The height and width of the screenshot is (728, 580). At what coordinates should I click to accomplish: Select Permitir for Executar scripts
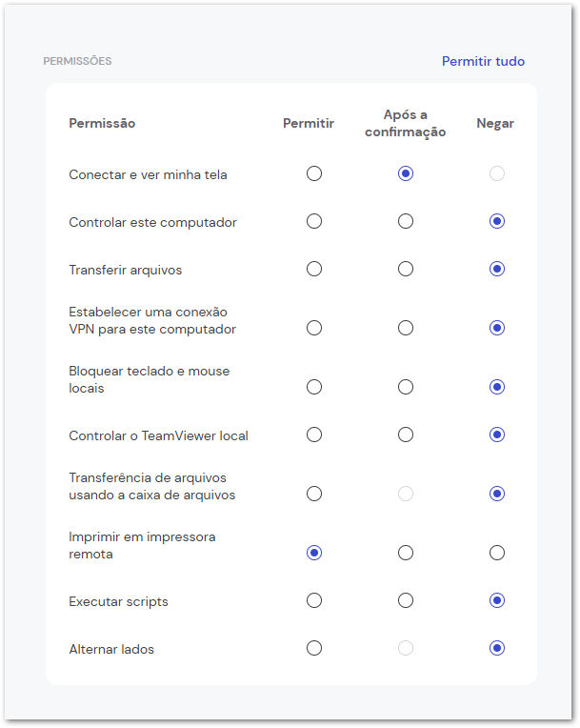[314, 600]
